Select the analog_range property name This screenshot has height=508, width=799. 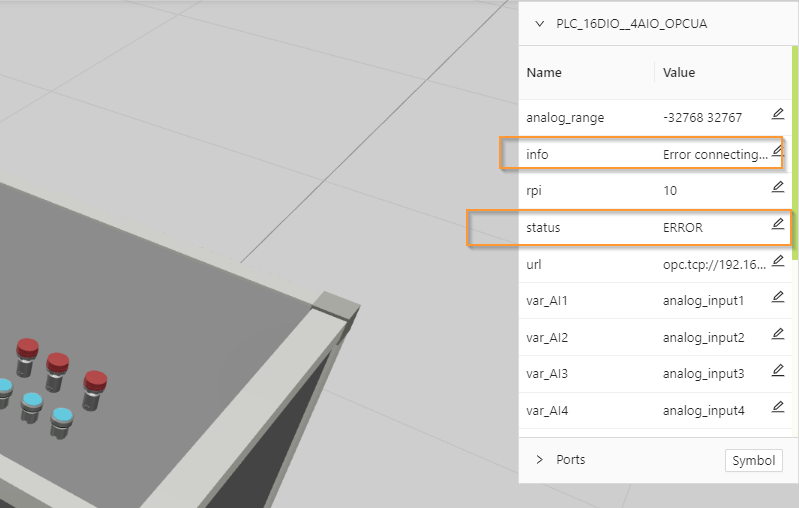pos(565,118)
